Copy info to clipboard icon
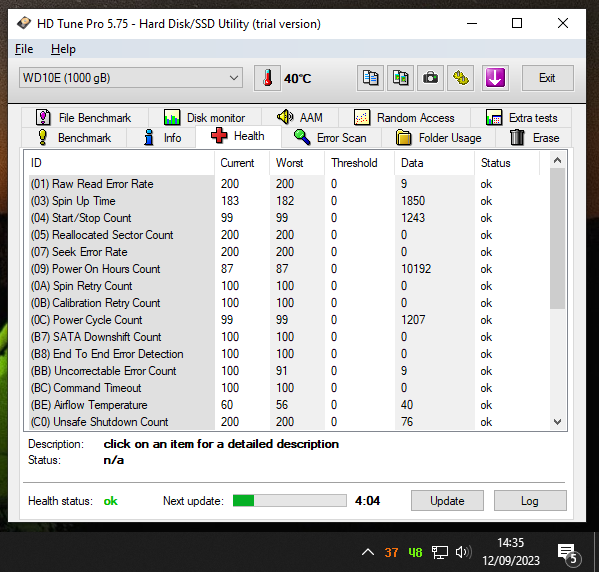Image resolution: width=599 pixels, height=572 pixels. click(370, 78)
